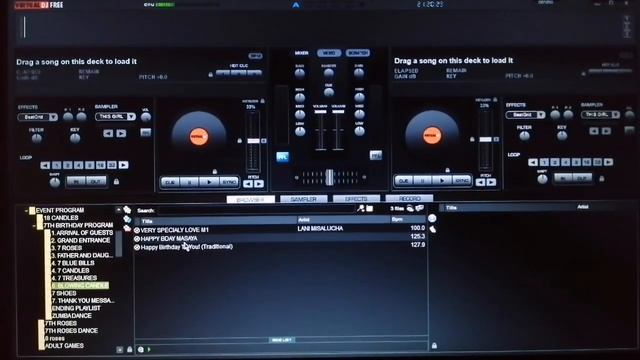This screenshot has width=640, height=360.
Task: Select the Video mixer tab
Action: click(x=329, y=53)
